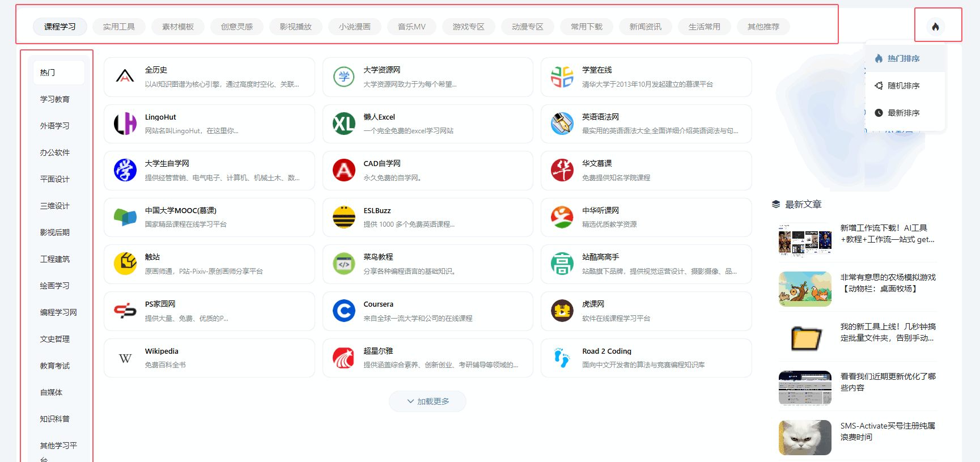Select 随机排序 sorting option

pos(903,86)
